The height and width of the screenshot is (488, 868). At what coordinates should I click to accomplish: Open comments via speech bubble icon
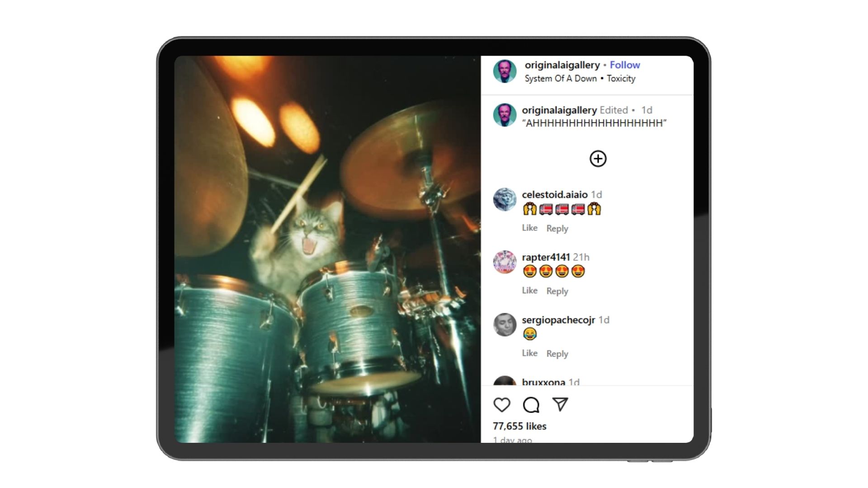pyautogui.click(x=531, y=405)
